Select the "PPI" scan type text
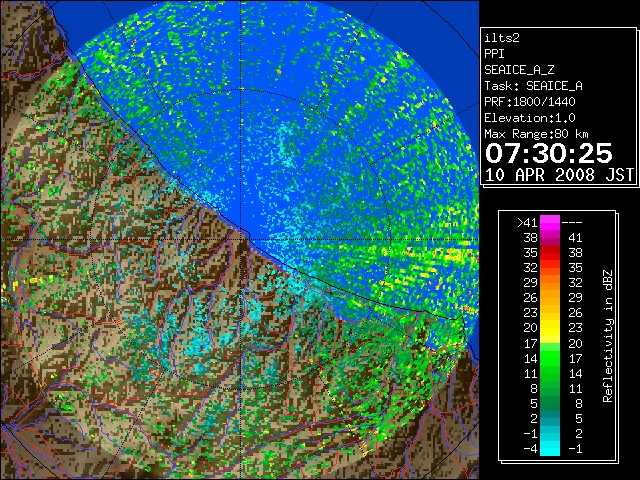This screenshot has height=480, width=640. tap(494, 54)
